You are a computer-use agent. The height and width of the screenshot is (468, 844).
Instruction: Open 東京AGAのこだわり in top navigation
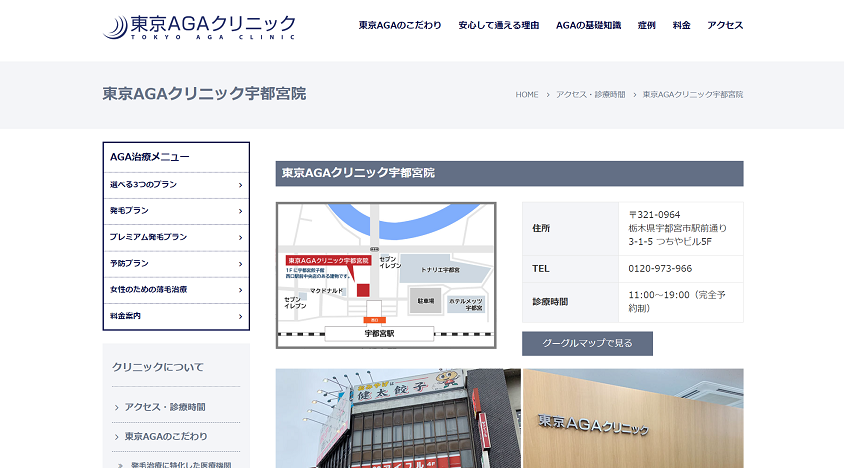[400, 25]
